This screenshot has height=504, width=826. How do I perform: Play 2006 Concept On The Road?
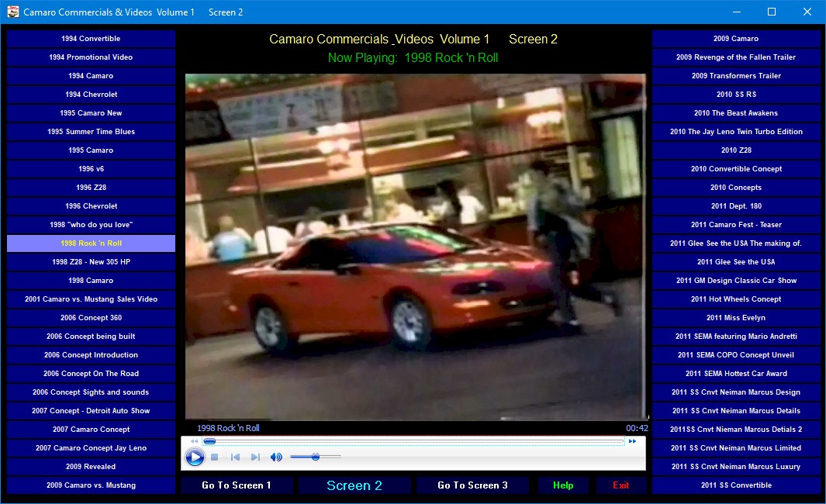coord(92,374)
